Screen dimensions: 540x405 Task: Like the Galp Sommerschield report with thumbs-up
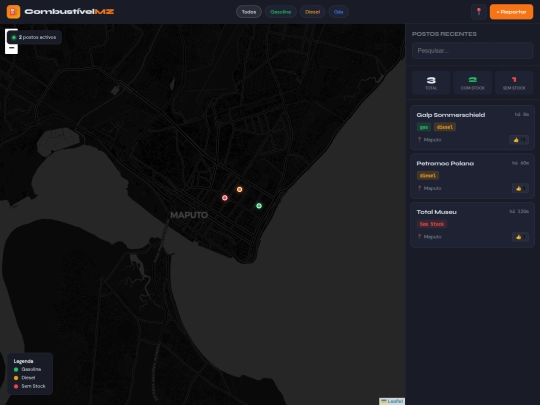[519, 139]
